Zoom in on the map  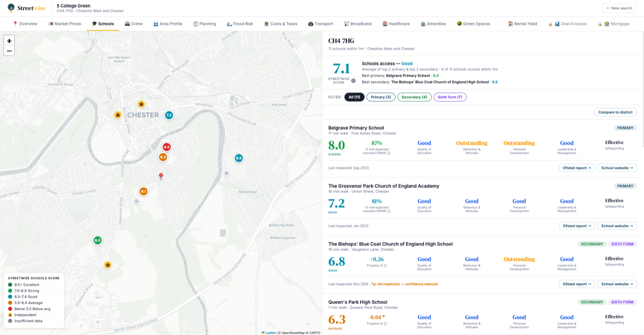9,41
